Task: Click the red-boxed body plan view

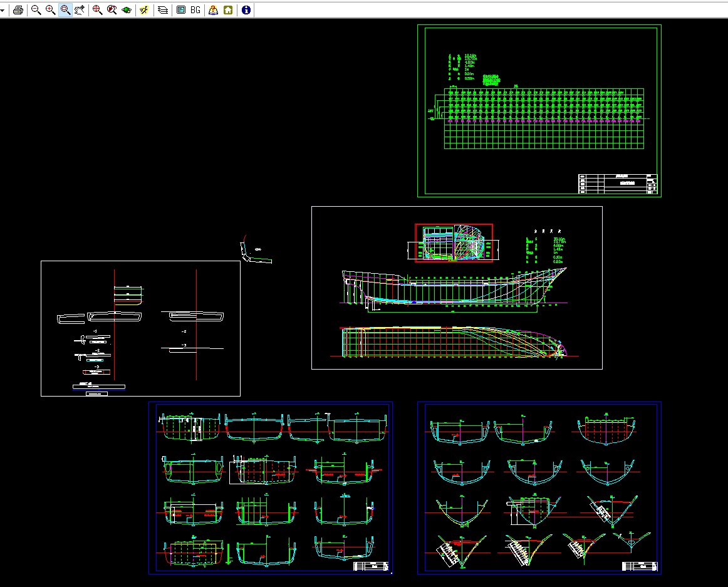Action: (454, 243)
